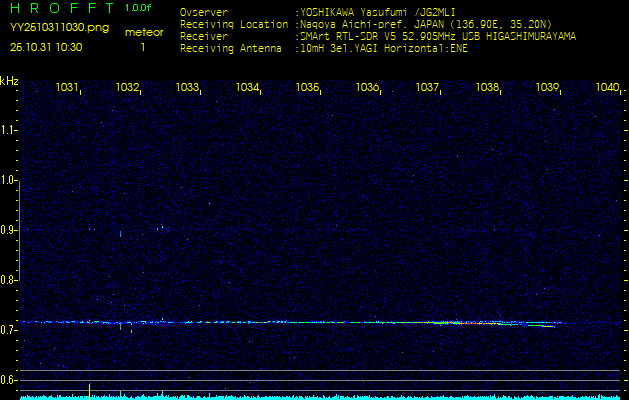Screen dimensions: 629x400
Task: Click the 1031 time marker
Action: click(67, 88)
